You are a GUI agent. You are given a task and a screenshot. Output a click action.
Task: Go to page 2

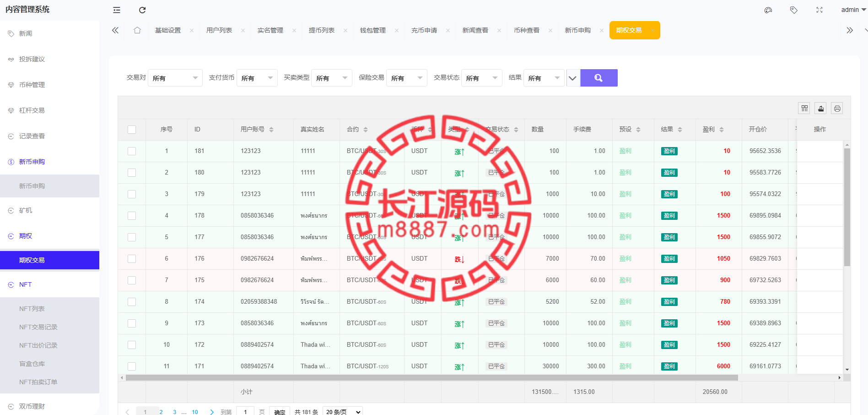coord(161,412)
